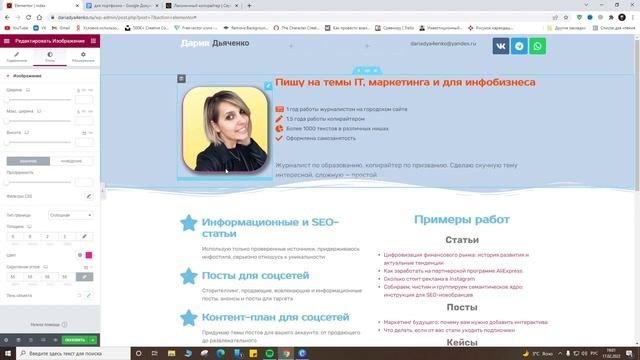Open the pink border color swatch

point(89,255)
